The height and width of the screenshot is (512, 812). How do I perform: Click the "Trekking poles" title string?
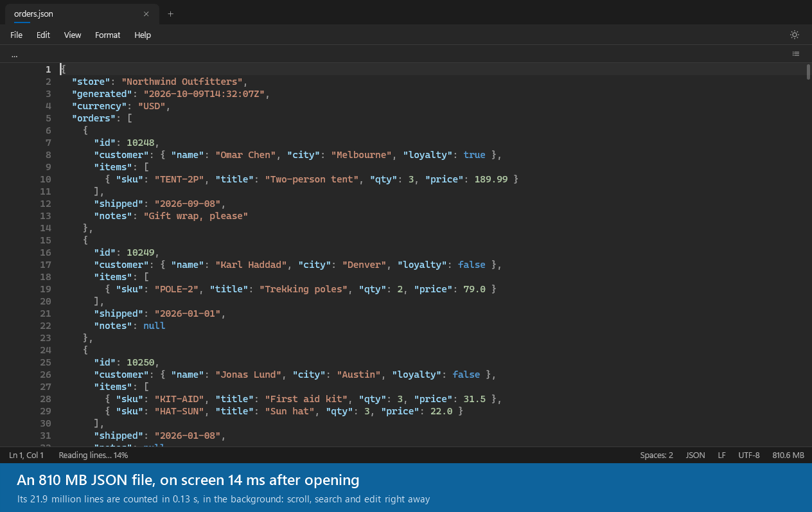[303, 289]
